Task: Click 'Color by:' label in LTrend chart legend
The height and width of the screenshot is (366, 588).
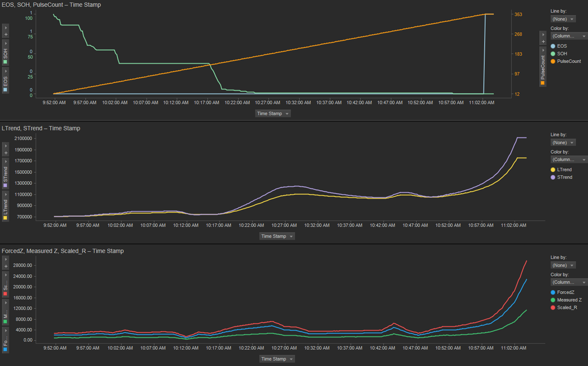Action: point(560,152)
